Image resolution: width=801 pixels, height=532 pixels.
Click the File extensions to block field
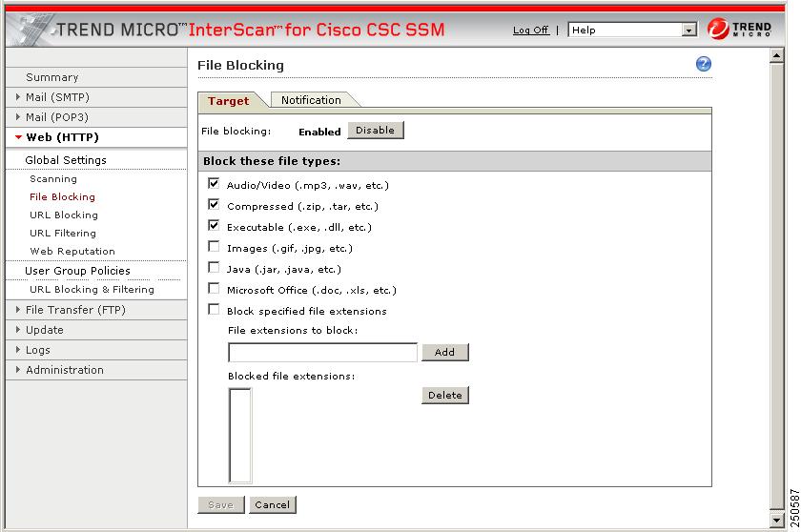(323, 353)
